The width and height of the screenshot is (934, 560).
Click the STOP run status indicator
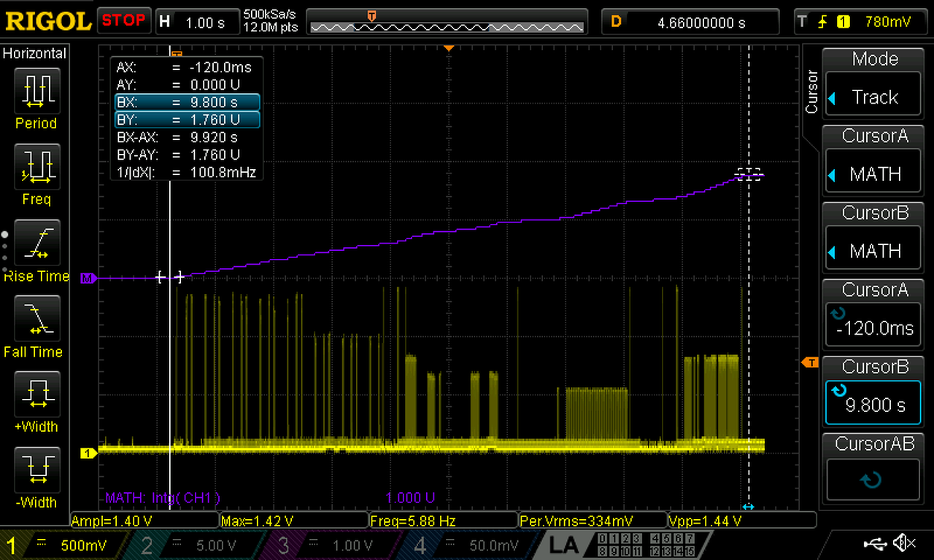coord(124,20)
